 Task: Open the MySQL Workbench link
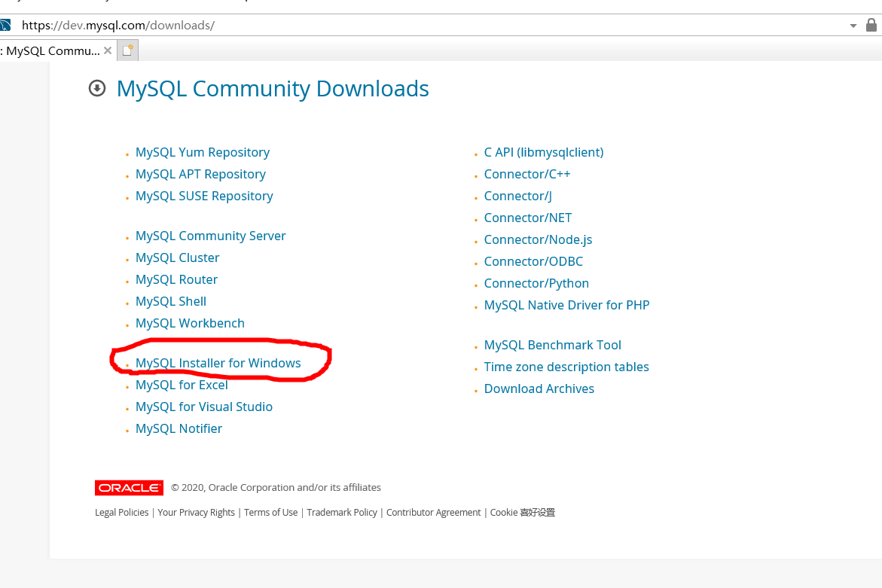(x=190, y=324)
